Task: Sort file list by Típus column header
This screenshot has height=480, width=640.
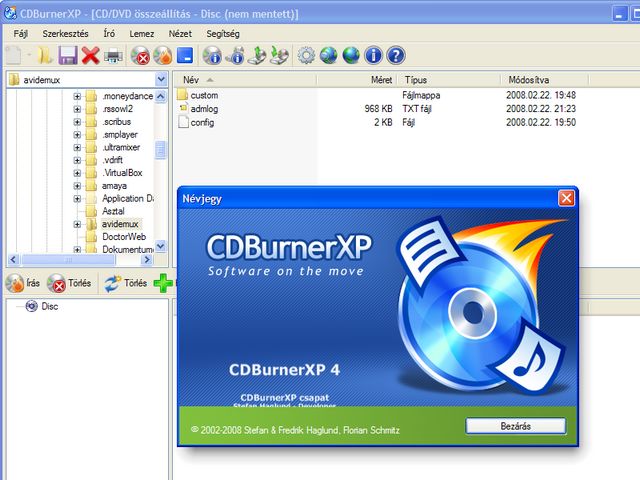Action: (449, 80)
